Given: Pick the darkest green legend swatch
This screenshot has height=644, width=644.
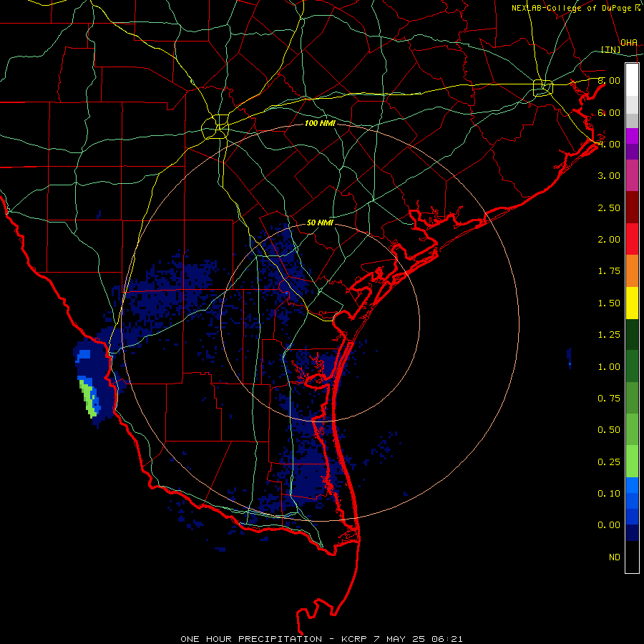Looking at the screenshot, I should click(x=632, y=334).
